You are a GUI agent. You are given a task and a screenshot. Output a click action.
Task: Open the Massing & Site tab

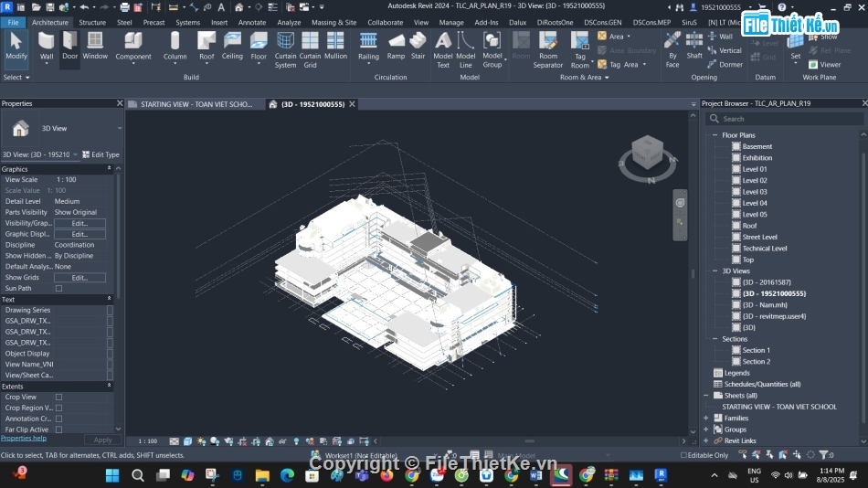click(x=333, y=23)
